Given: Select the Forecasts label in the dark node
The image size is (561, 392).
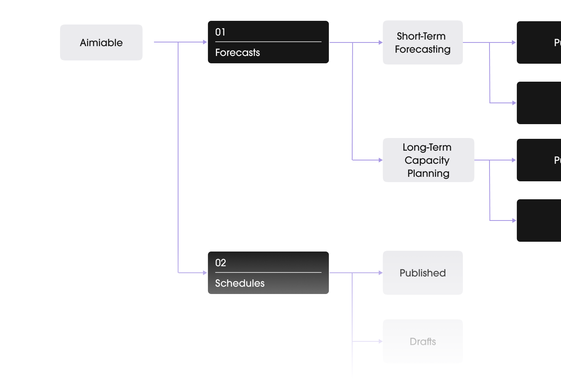Looking at the screenshot, I should pyautogui.click(x=237, y=53).
